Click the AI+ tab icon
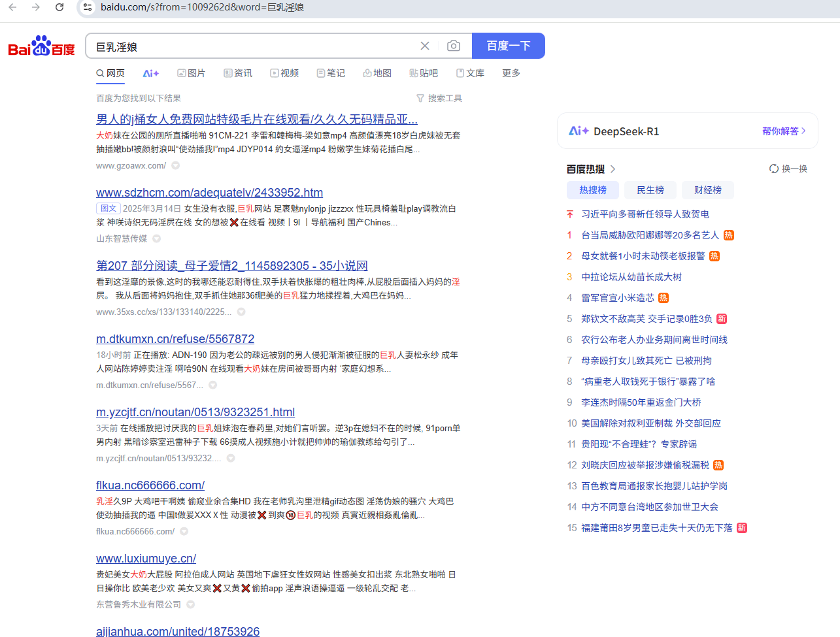 [151, 73]
